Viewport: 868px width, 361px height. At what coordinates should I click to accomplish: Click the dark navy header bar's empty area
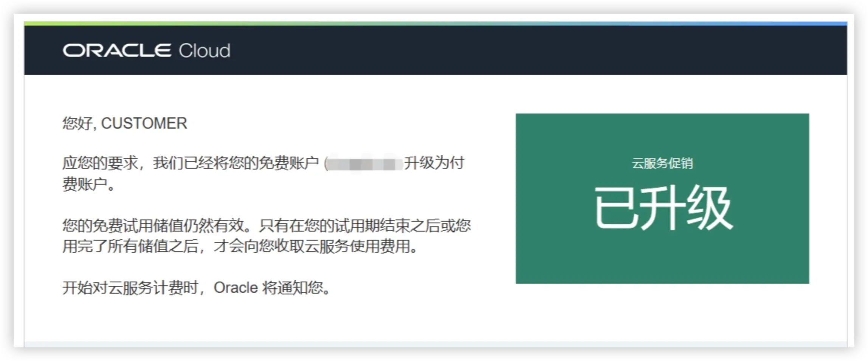529,50
